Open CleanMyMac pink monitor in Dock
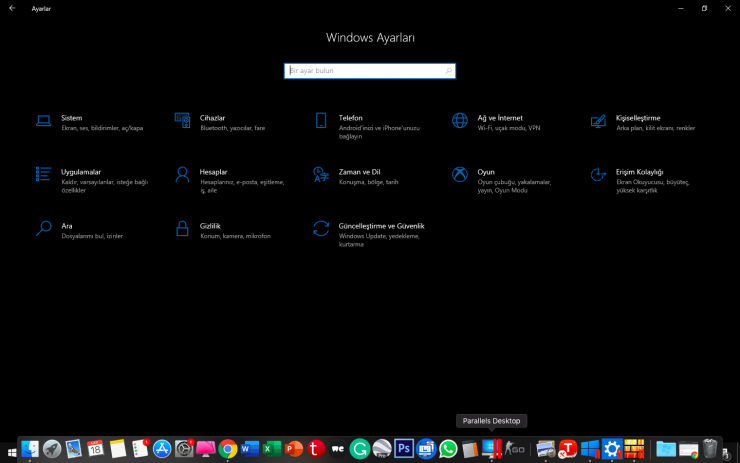Screen dimensions: 740x463 click(x=206, y=449)
